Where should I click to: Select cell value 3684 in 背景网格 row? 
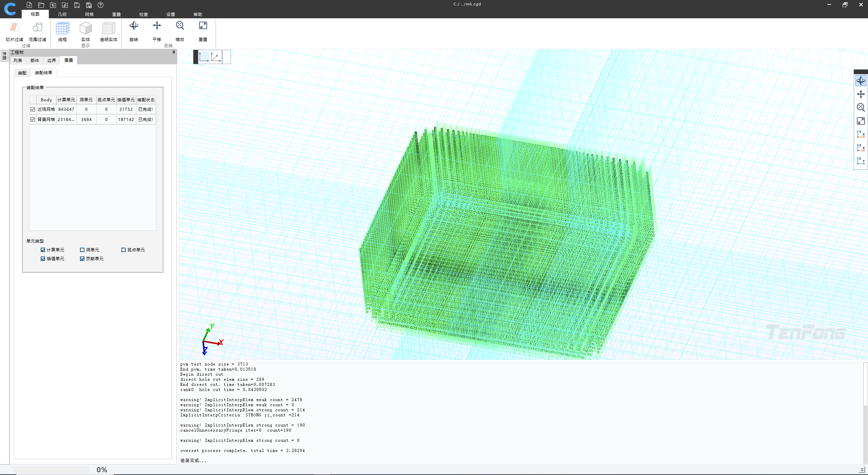[x=86, y=120]
